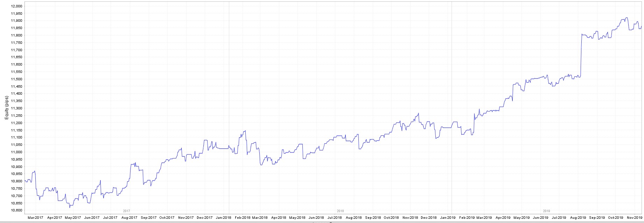This screenshot has width=644, height=223.
Task: Click the Equity (pips) axis title
Action: click(x=7, y=108)
